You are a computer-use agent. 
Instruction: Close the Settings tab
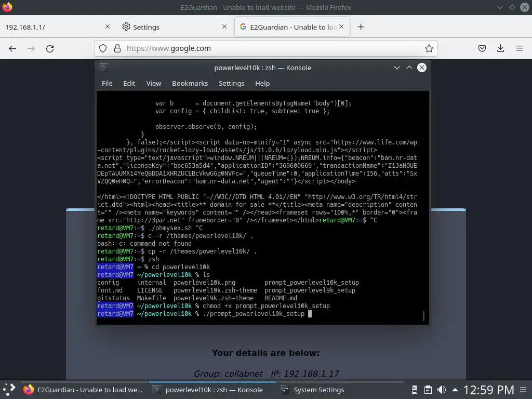pos(224,26)
